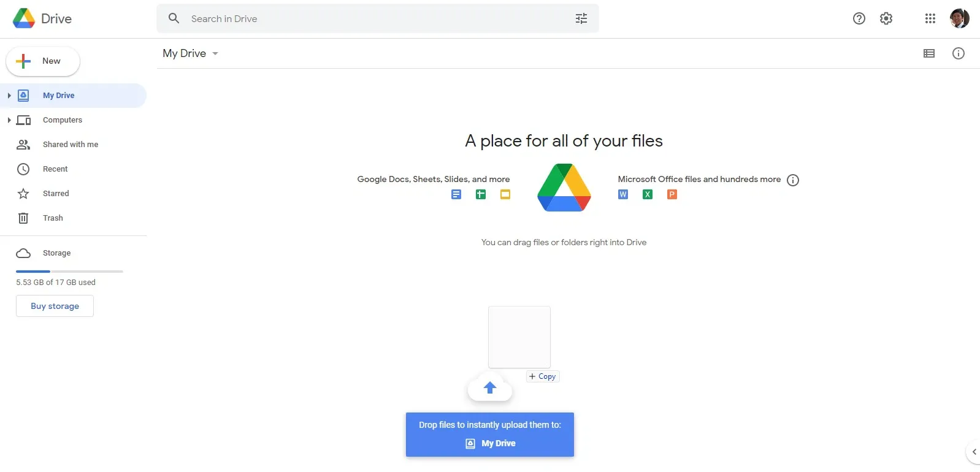This screenshot has height=472, width=980.
Task: Focus the Search in Drive field
Action: click(x=378, y=18)
